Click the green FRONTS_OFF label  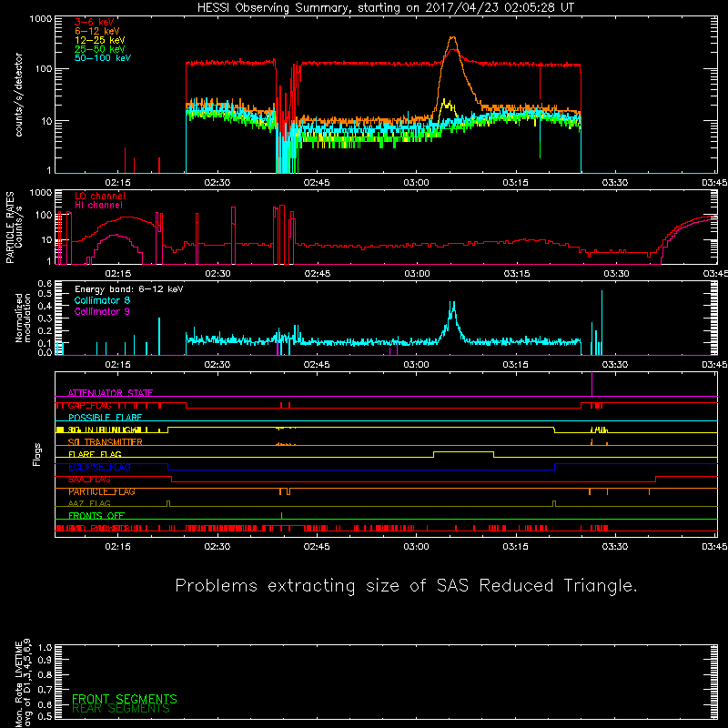click(x=96, y=515)
